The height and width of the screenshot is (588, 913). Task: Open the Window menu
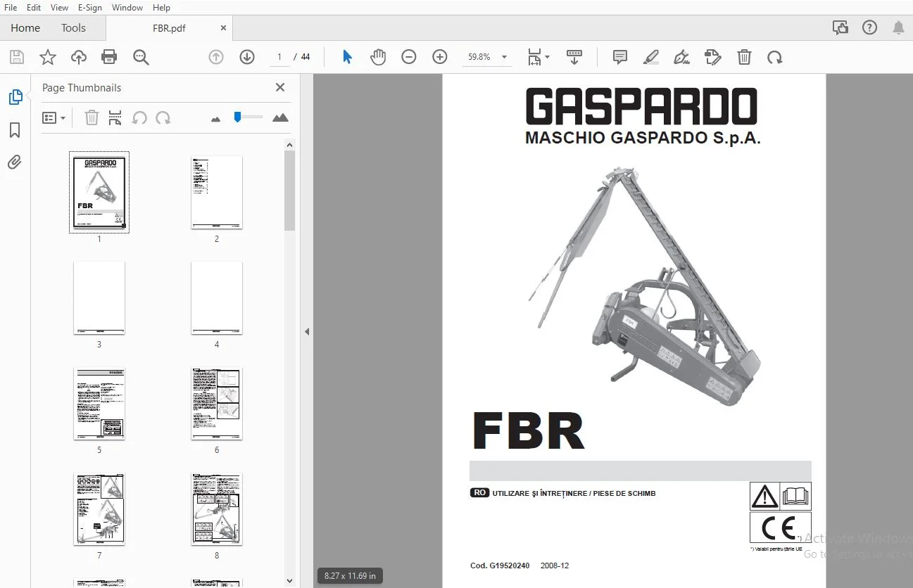[x=127, y=8]
